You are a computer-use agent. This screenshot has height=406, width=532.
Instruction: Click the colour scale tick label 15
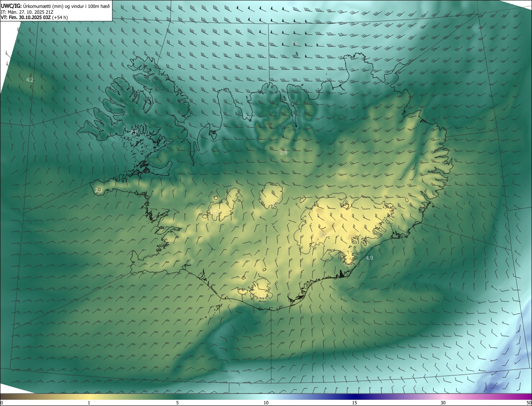pyautogui.click(x=355, y=403)
